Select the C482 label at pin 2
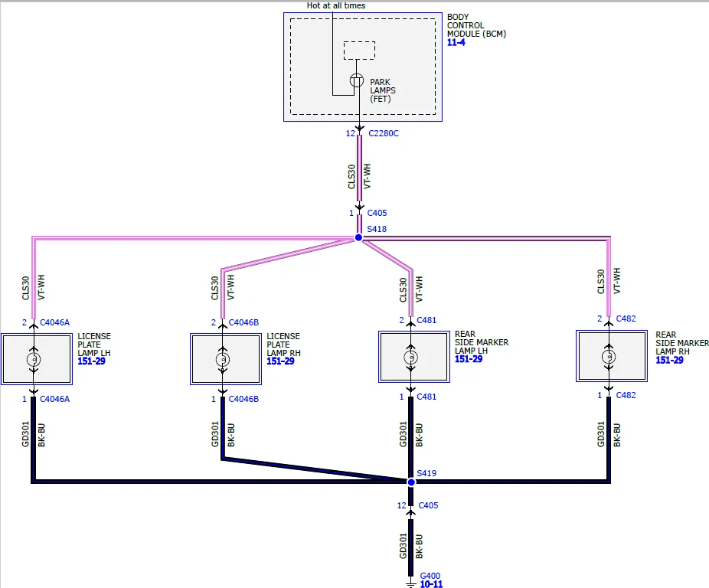Image resolution: width=709 pixels, height=588 pixels. click(626, 318)
